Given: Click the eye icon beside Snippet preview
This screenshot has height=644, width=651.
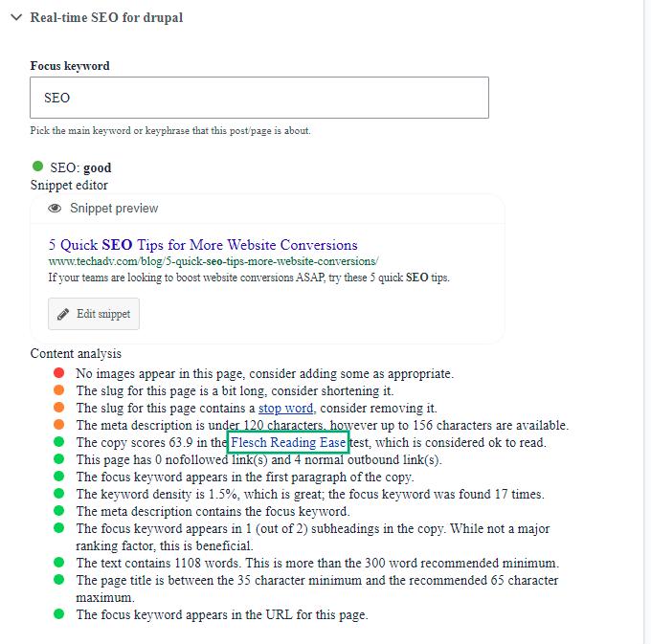Looking at the screenshot, I should 56,209.
